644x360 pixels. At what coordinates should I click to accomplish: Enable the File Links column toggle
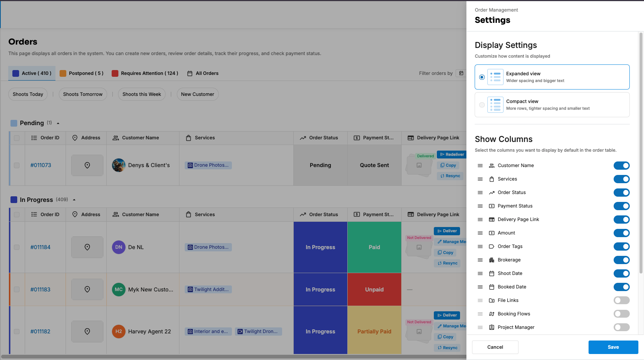click(622, 300)
